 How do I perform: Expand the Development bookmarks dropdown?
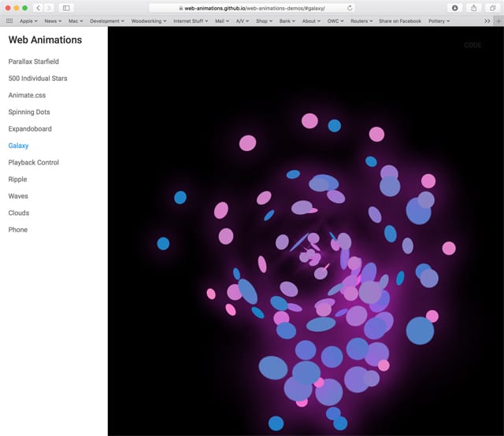106,21
